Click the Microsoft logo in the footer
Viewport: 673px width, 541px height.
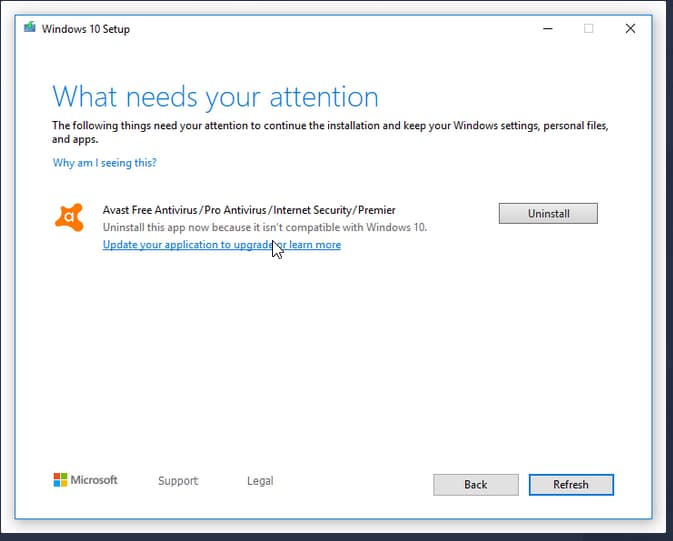(85, 480)
